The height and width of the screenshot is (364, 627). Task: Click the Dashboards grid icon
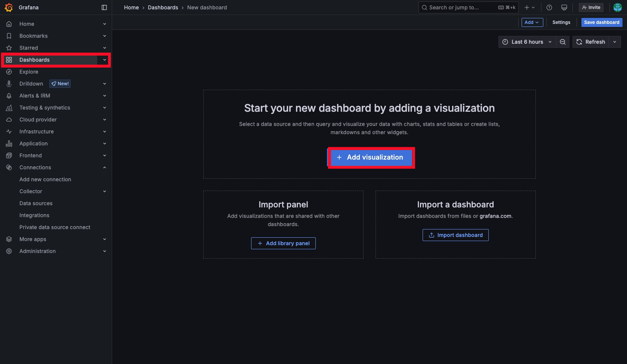click(9, 60)
